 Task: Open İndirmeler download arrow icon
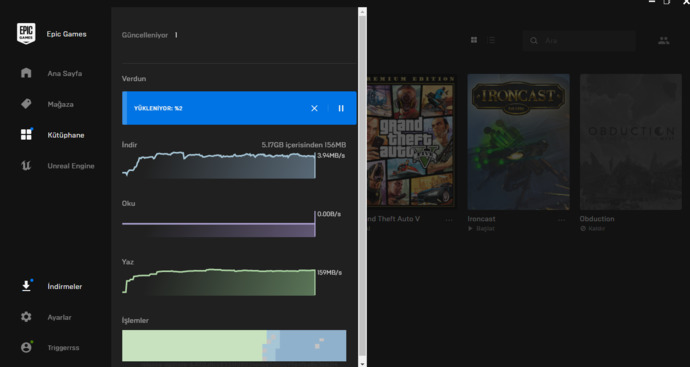point(26,286)
